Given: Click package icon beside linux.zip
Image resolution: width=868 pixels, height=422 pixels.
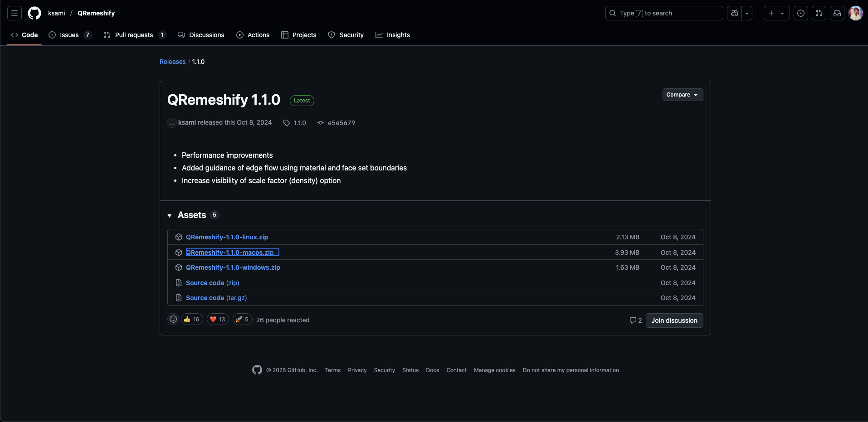Looking at the screenshot, I should coord(179,237).
